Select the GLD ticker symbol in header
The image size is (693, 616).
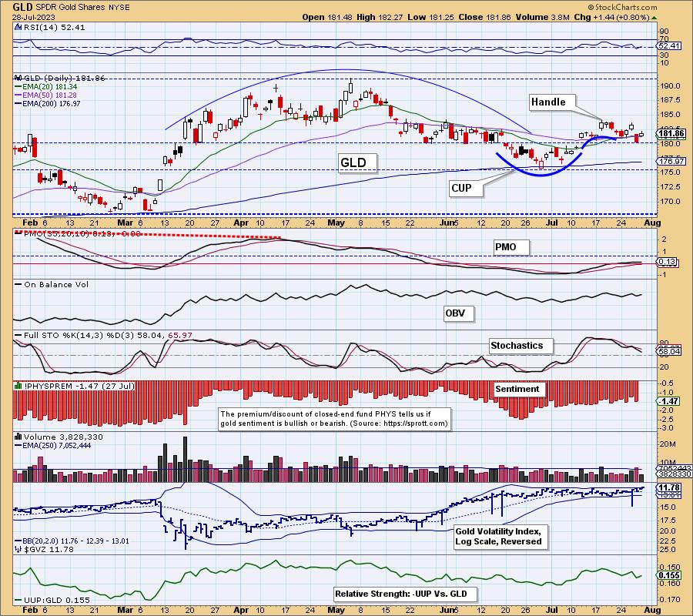click(x=22, y=7)
